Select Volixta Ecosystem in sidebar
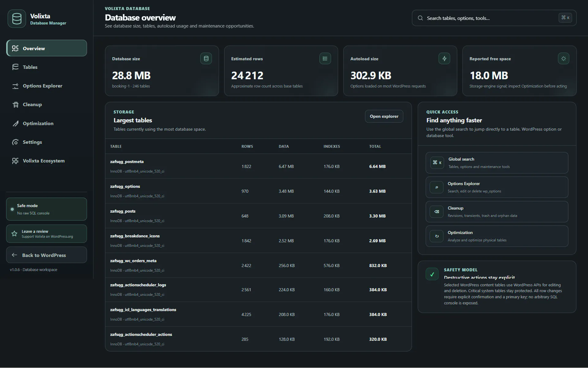This screenshot has width=588, height=368. pos(47,161)
